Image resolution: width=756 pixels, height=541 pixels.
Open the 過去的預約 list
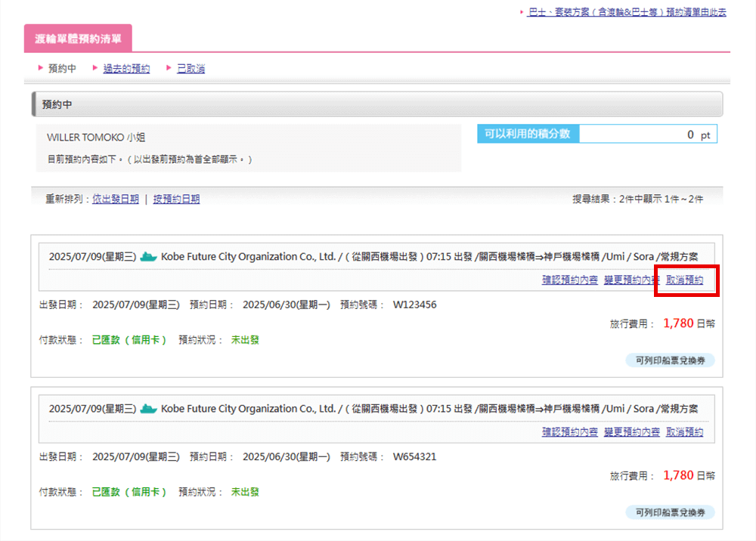click(x=126, y=69)
